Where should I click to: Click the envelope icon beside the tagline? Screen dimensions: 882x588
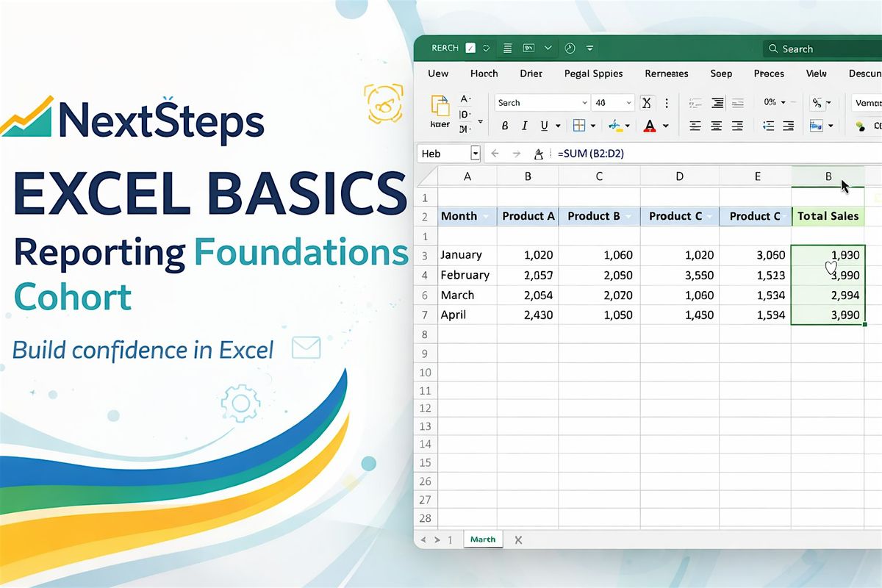click(x=306, y=348)
